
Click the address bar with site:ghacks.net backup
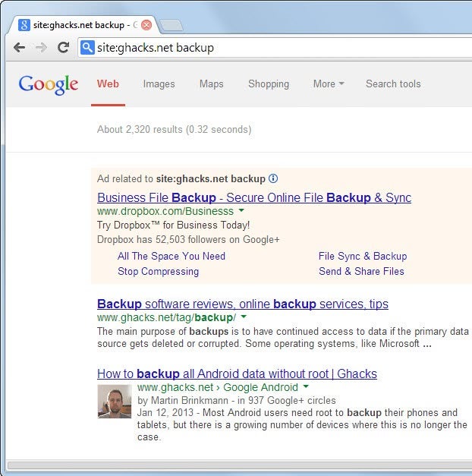(275, 48)
